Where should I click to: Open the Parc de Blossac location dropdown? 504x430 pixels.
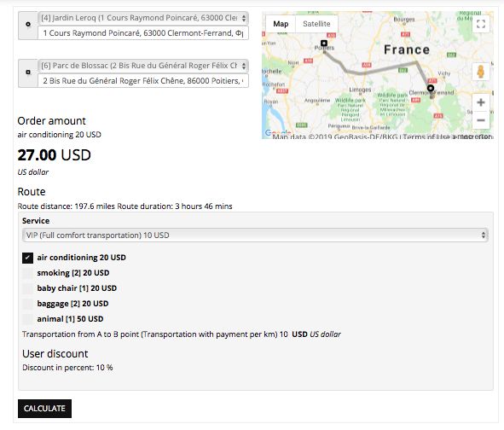click(x=143, y=66)
